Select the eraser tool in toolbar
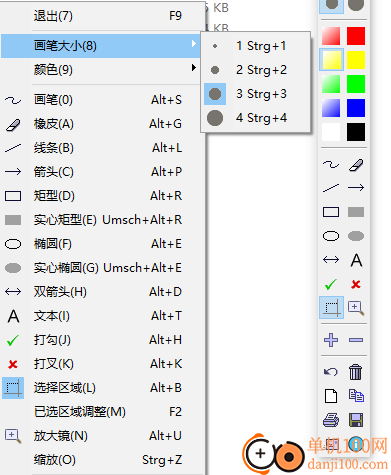Screen dimensions: 391x475 pos(356,164)
